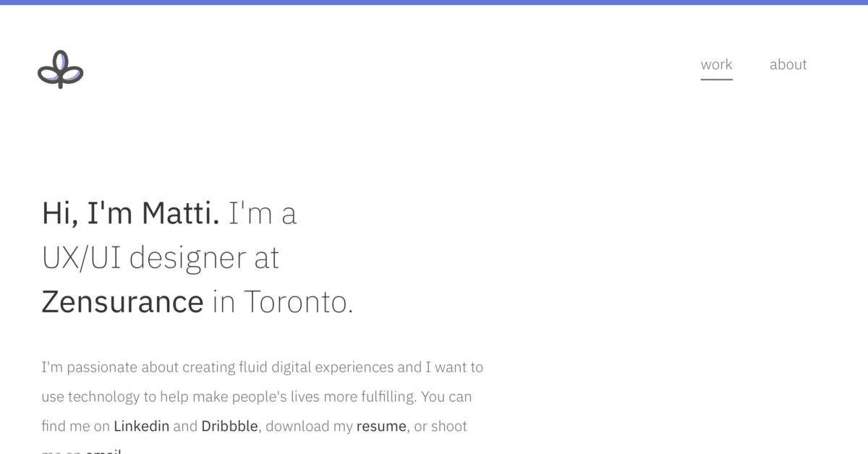The image size is (868, 454).
Task: Click the three-leaf plant logo
Action: pyautogui.click(x=61, y=69)
